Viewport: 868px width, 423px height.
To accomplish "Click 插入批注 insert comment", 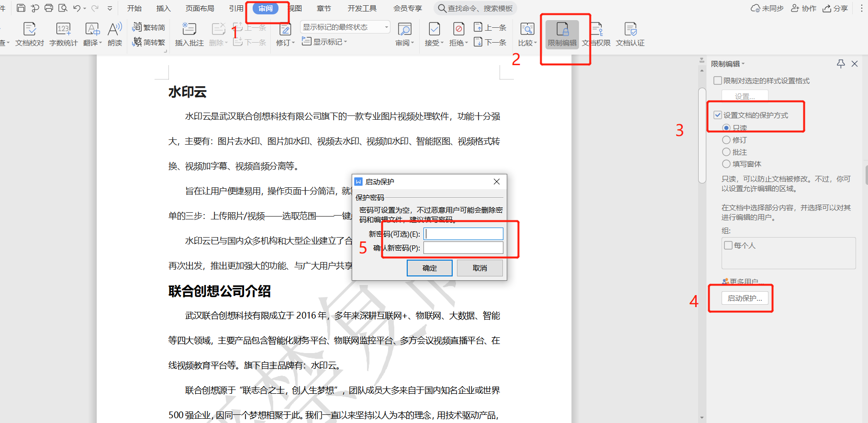I will click(189, 34).
